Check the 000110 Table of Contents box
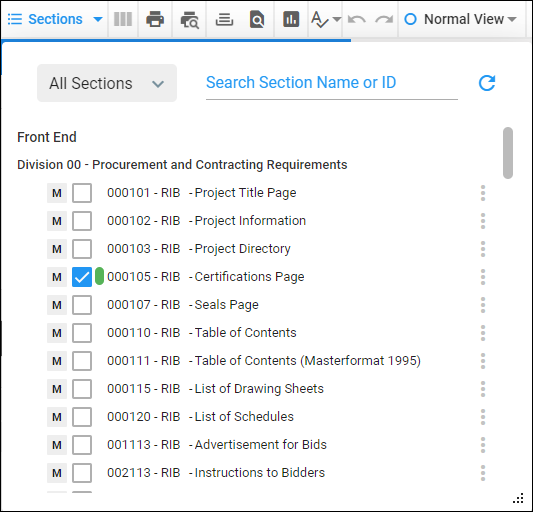 click(x=82, y=333)
